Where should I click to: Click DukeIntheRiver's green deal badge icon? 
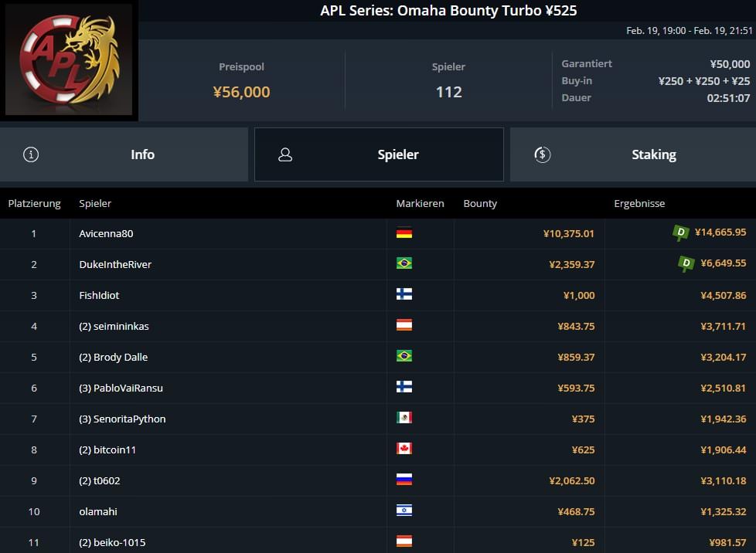click(x=686, y=264)
